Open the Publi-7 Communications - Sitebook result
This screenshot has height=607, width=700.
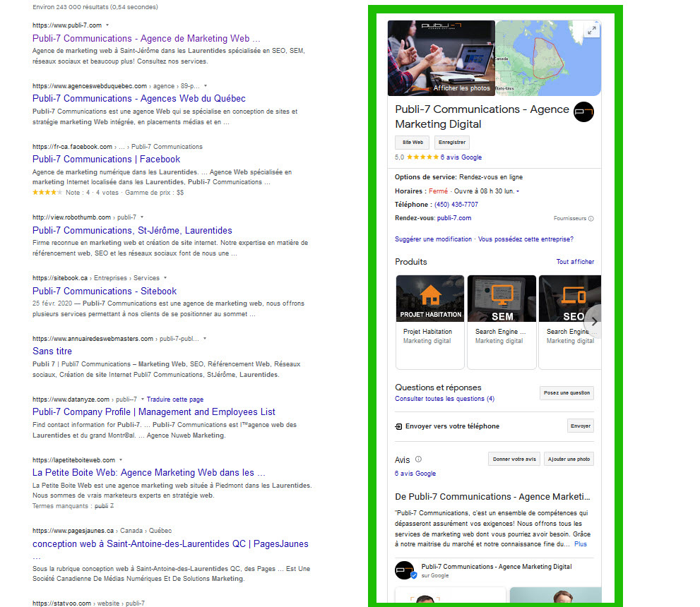click(105, 292)
